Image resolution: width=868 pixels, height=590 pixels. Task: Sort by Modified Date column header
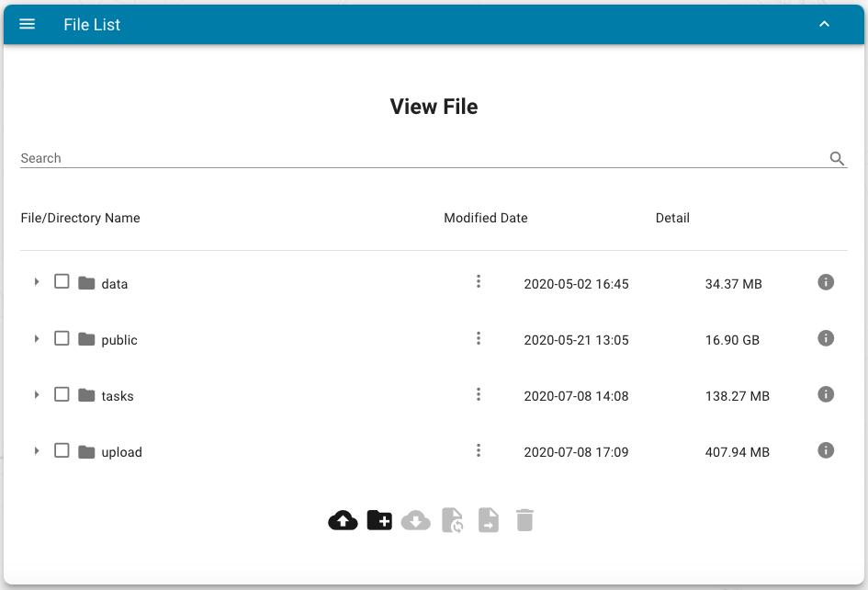click(486, 219)
